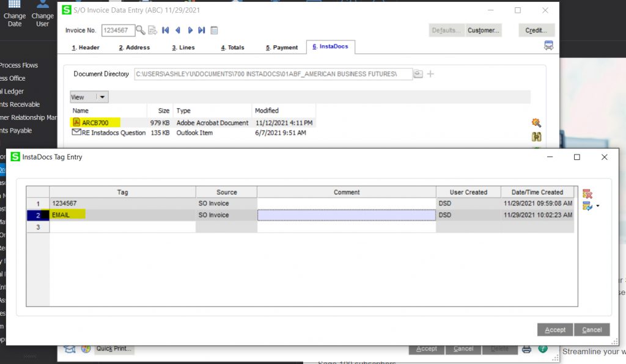Click the invoice number lookup magnifier icon
The height and width of the screenshot is (364, 626).
pos(141,30)
